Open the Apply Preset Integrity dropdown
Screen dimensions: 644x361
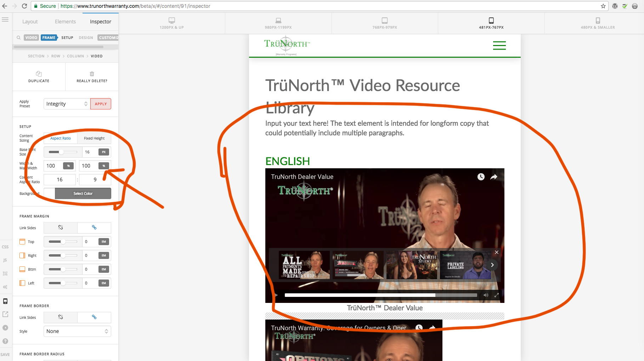pos(67,104)
